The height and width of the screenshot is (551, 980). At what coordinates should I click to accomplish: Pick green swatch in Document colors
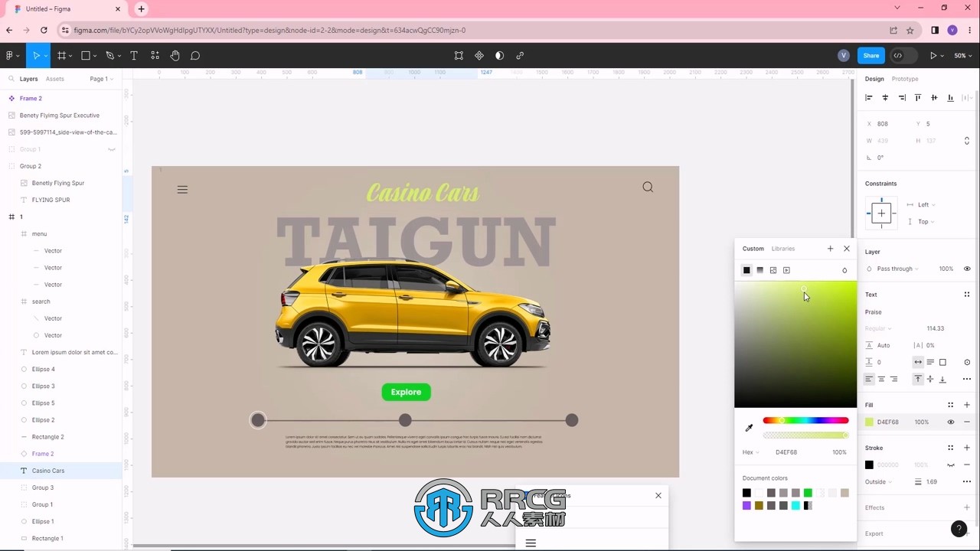pyautogui.click(x=808, y=493)
